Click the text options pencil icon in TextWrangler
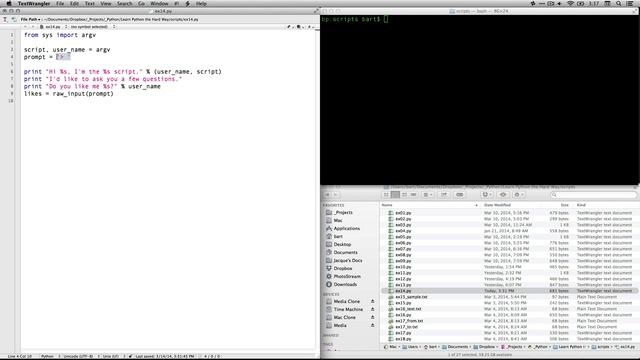This screenshot has width=640, height=360. click(289, 27)
